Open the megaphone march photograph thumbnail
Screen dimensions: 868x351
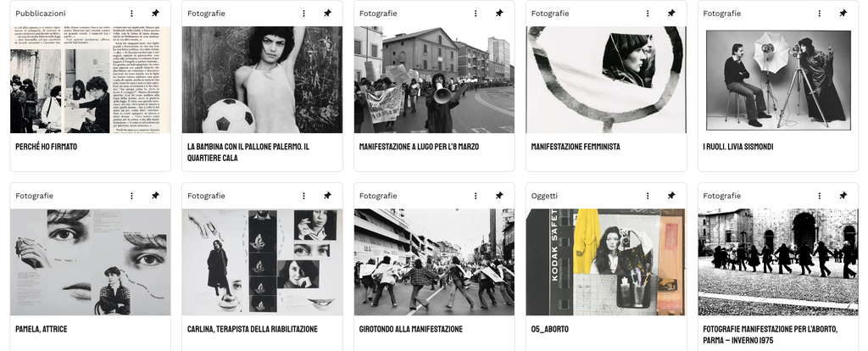pos(434,80)
